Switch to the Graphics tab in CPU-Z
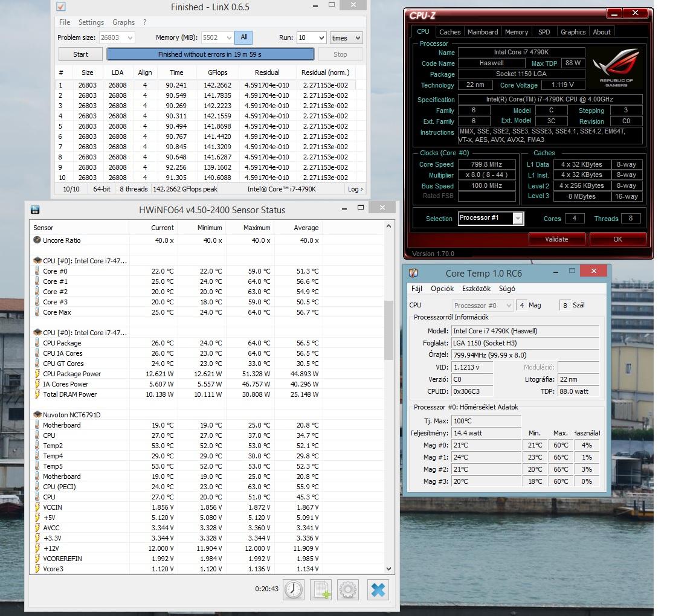This screenshot has width=696, height=616. click(573, 32)
